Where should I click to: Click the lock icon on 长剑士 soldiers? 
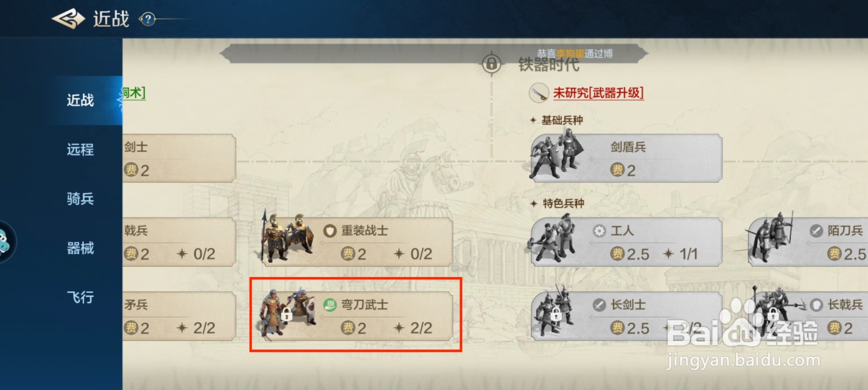point(555,314)
